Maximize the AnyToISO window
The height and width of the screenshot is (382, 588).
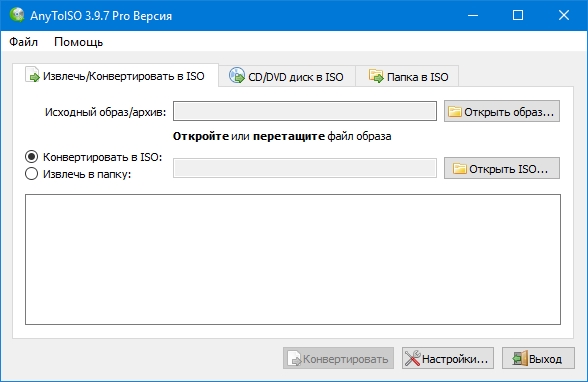(x=518, y=15)
